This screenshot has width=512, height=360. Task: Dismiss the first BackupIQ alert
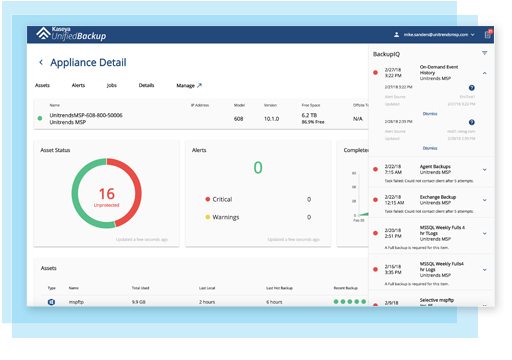point(430,114)
